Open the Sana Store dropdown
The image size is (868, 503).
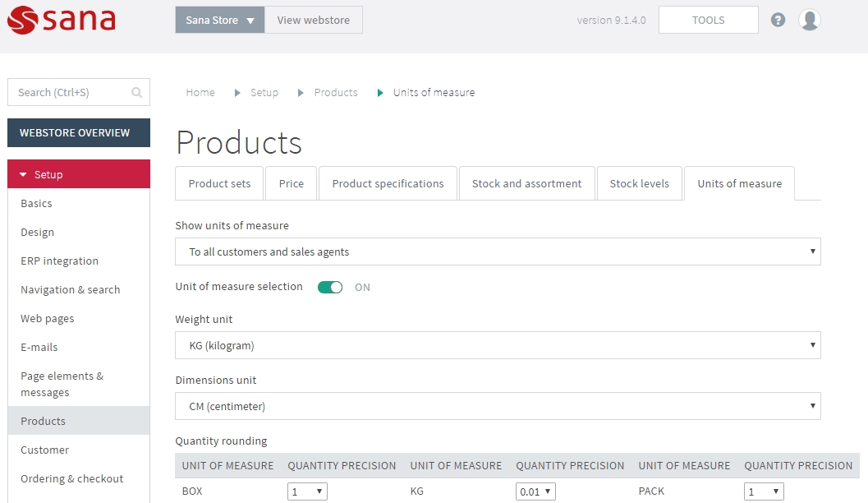click(x=220, y=20)
